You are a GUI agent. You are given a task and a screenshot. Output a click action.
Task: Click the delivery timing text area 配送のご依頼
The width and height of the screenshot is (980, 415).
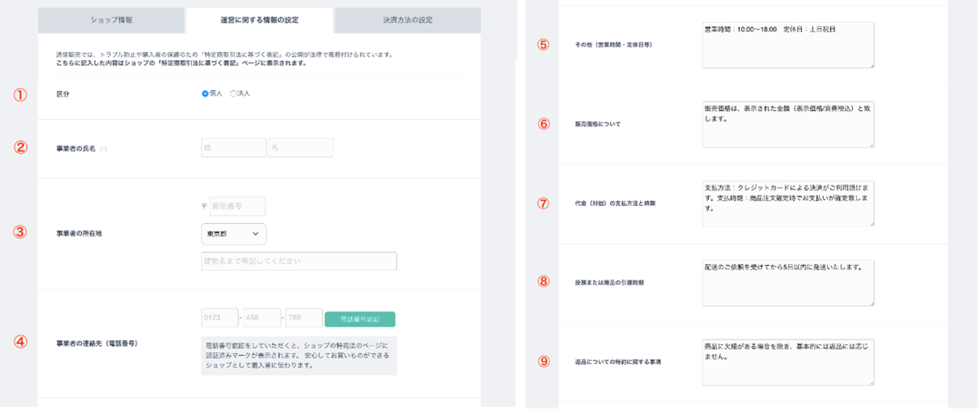(787, 283)
